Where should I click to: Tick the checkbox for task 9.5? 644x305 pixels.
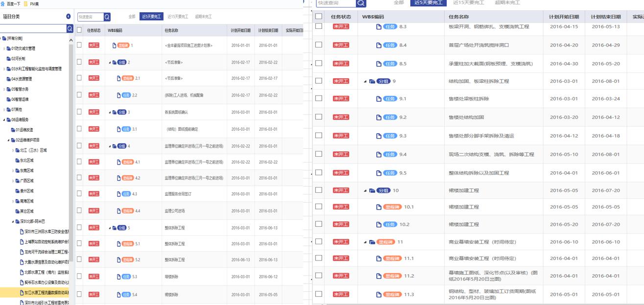(319, 173)
